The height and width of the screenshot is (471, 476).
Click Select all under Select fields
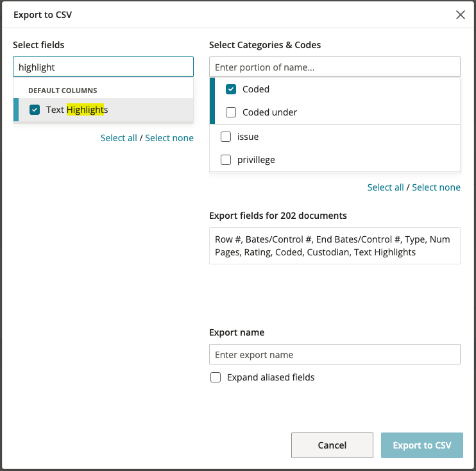[119, 138]
